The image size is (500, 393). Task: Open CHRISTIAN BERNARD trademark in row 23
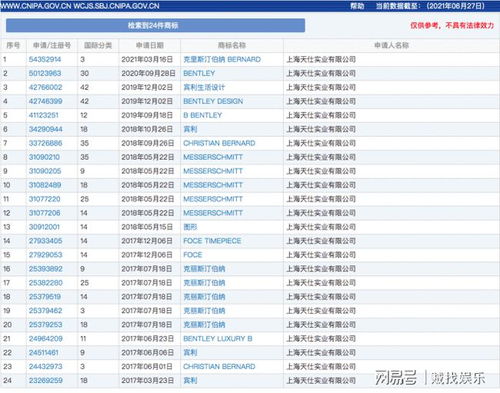point(219,367)
